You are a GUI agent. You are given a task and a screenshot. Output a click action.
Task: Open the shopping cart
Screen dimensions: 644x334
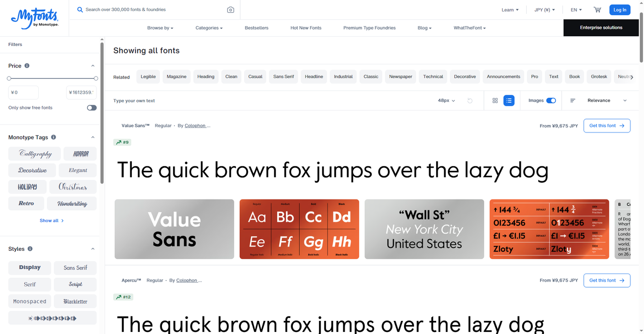(597, 10)
